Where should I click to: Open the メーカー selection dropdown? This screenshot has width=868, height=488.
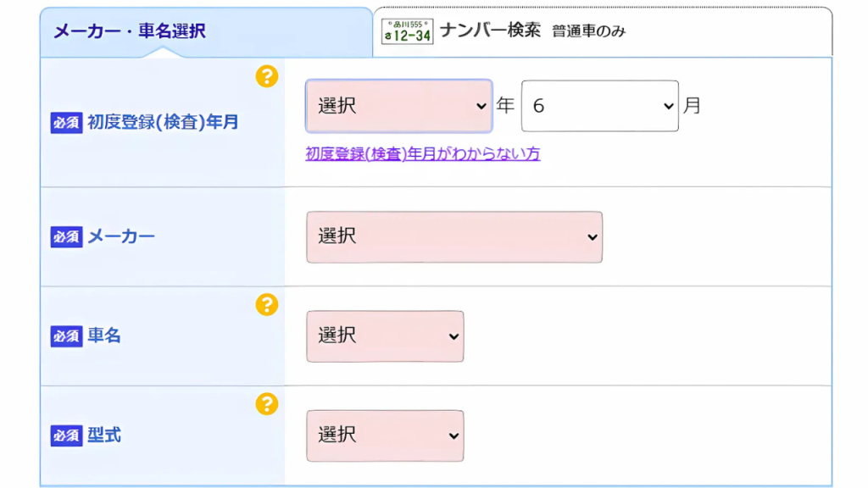454,237
